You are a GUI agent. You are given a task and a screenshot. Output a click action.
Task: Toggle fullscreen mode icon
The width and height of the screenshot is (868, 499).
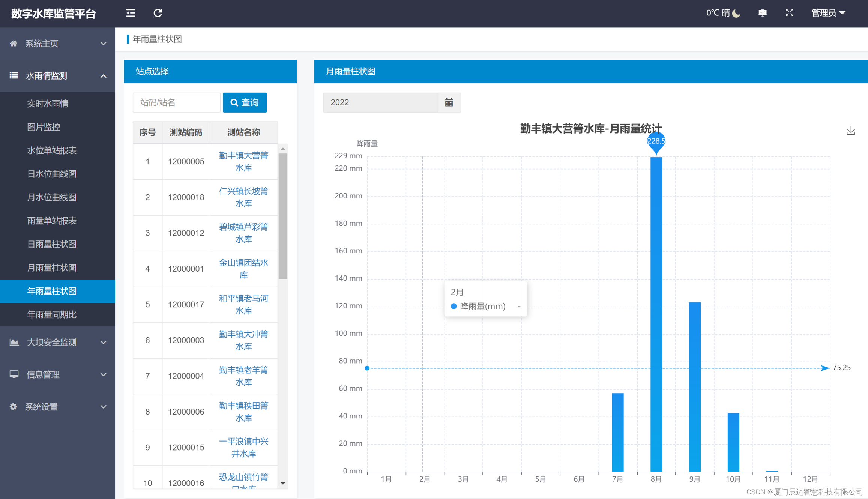pyautogui.click(x=789, y=13)
